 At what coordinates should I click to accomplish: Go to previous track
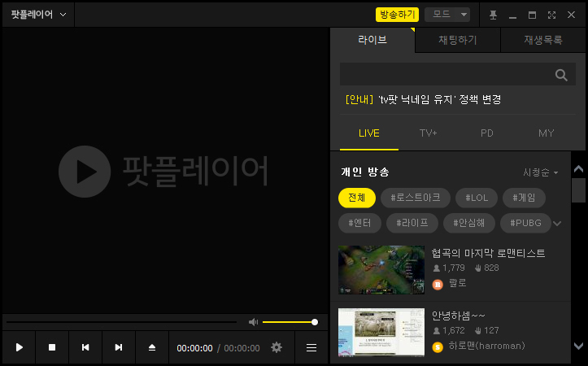pos(85,347)
